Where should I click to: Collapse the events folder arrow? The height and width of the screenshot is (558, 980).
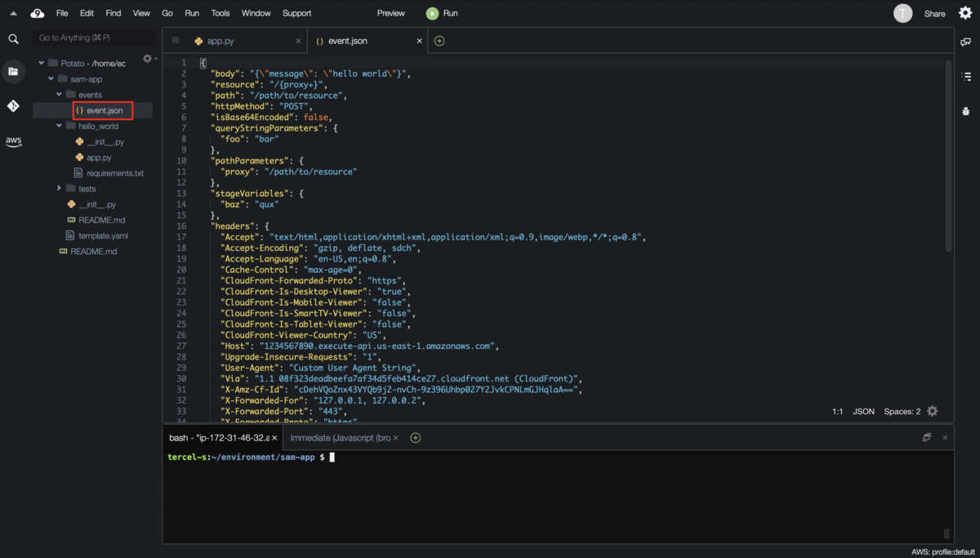pyautogui.click(x=59, y=95)
